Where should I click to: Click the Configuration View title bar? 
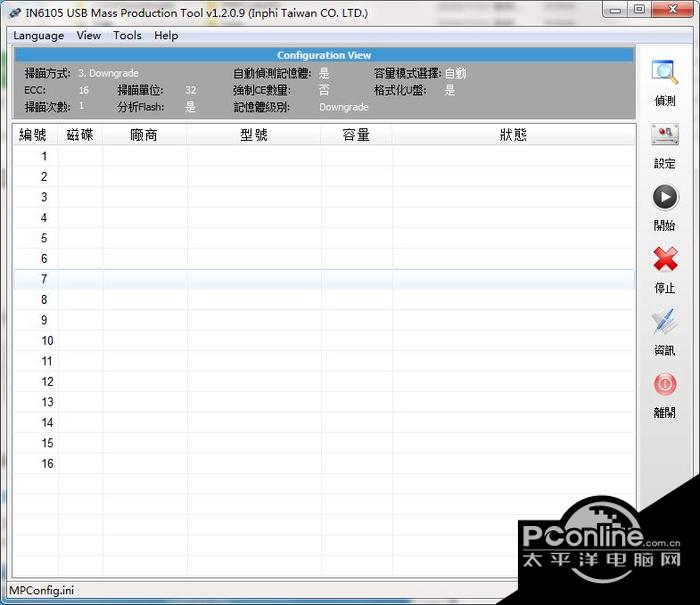tap(324, 55)
